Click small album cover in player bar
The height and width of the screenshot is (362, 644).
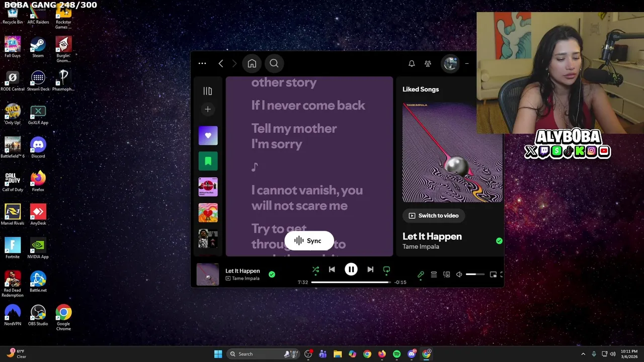click(208, 275)
